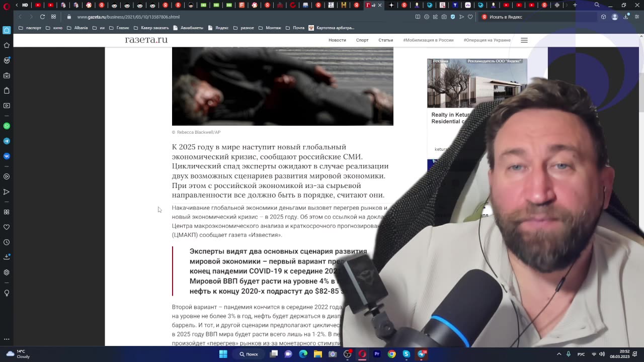Go to the газета.ru home logo

click(x=146, y=40)
